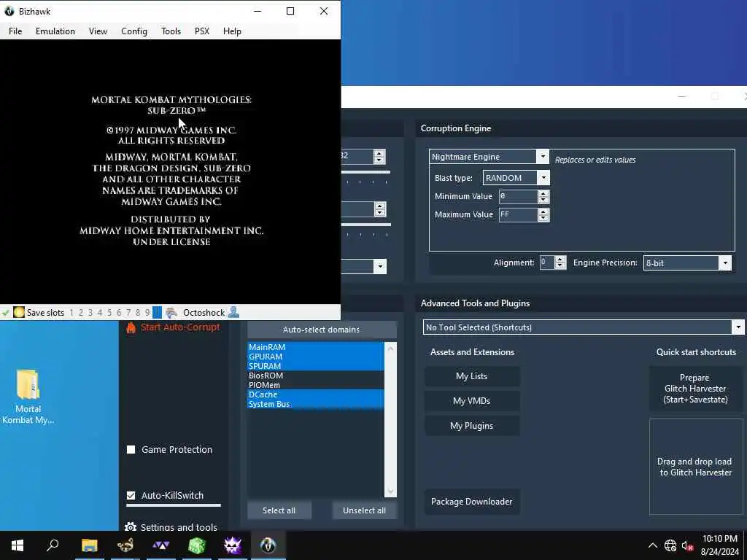Open the raccoon app on the taskbar
The width and height of the screenshot is (747, 560).
pyautogui.click(x=125, y=545)
